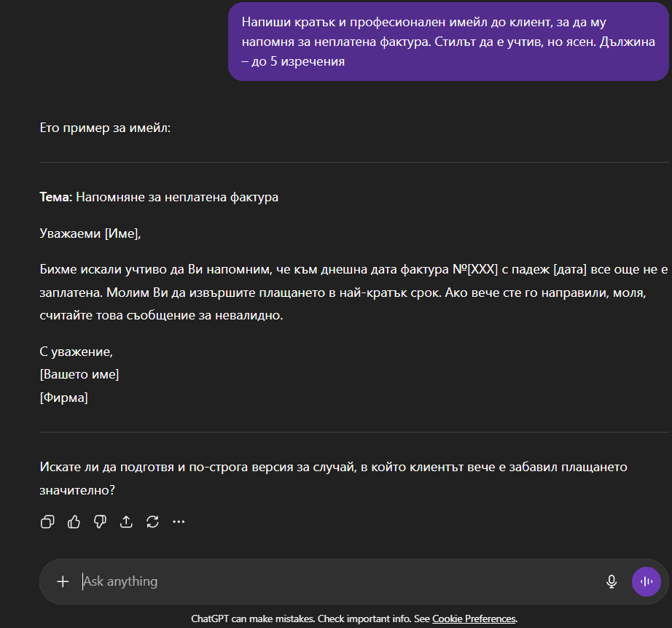Give the response a thumbs up
This screenshot has width=672, height=628.
click(74, 522)
